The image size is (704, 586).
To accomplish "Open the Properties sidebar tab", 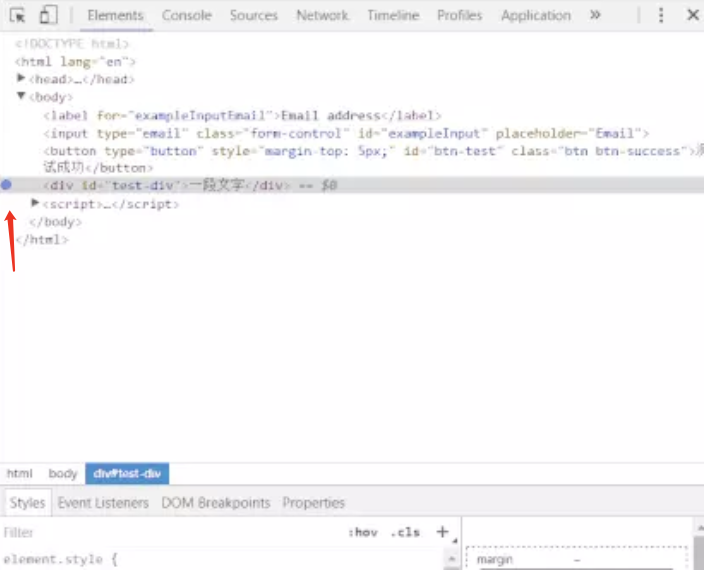I will click(313, 503).
